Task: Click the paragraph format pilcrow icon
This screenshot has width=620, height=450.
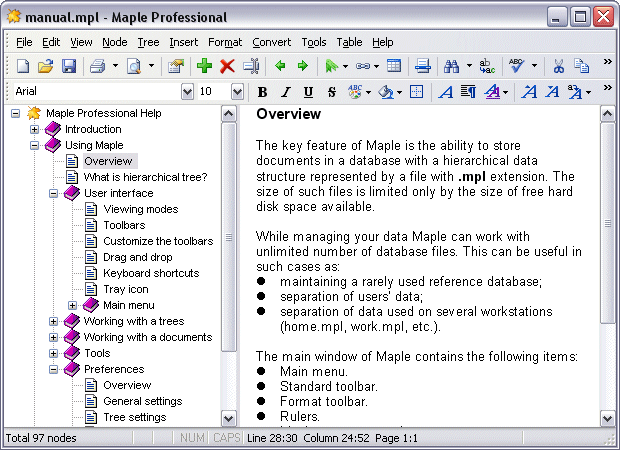Action: pos(469,92)
